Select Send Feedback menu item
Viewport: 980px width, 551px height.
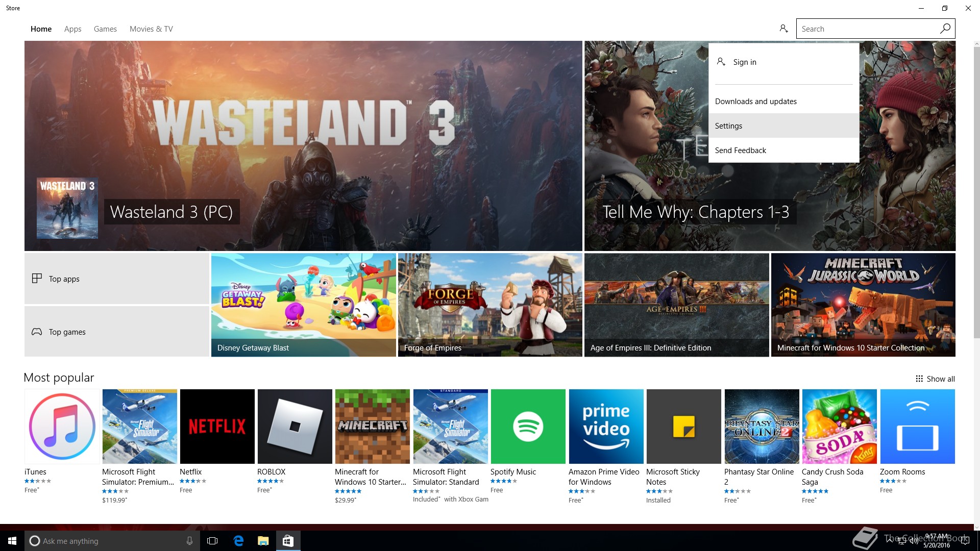(783, 150)
